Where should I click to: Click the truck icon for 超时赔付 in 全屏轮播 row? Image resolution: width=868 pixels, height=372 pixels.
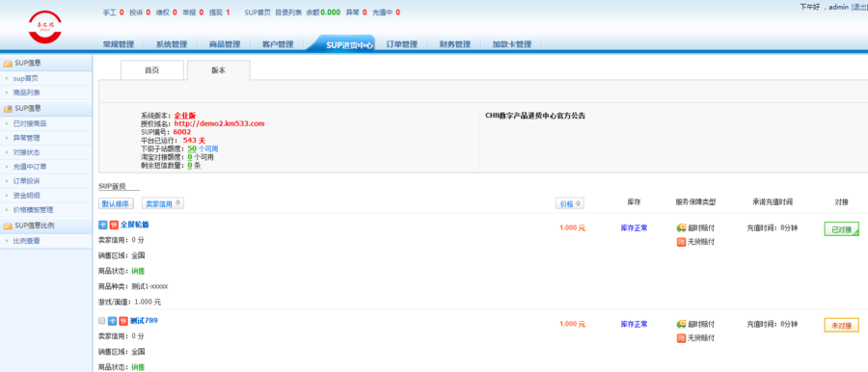(x=682, y=228)
